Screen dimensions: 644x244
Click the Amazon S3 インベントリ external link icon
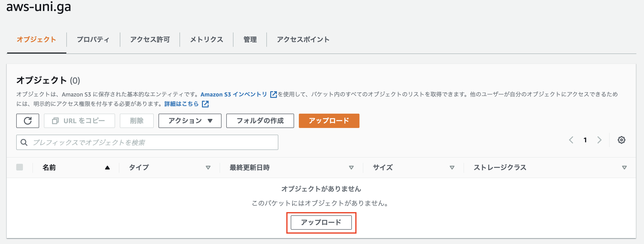coord(273,94)
